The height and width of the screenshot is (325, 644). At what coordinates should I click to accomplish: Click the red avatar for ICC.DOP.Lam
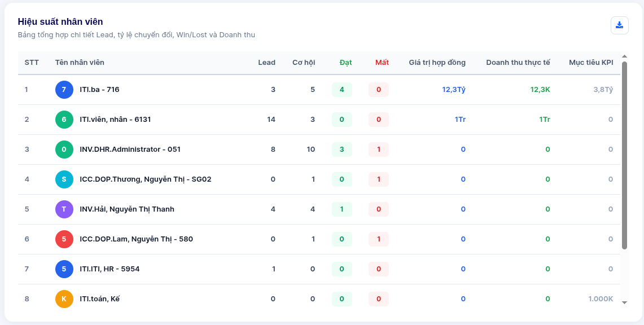tap(64, 239)
